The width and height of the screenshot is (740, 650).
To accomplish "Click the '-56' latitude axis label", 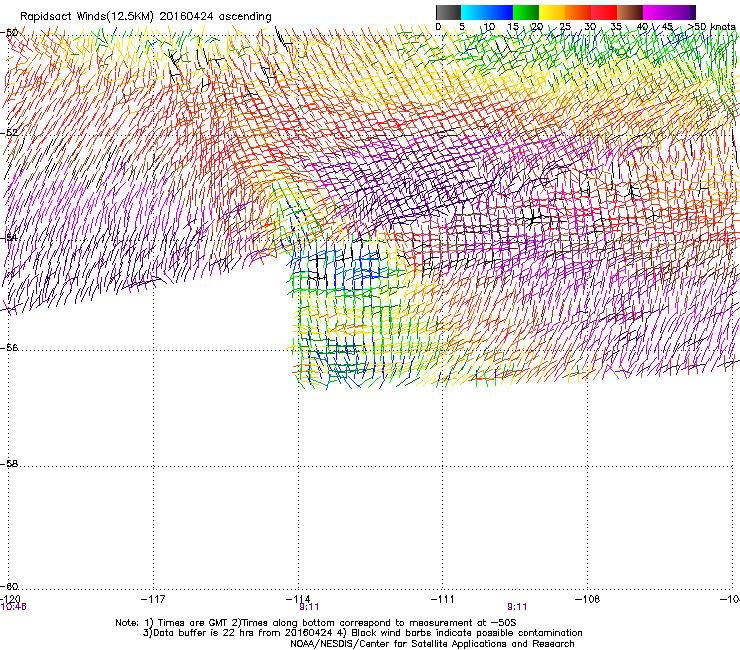I will click(x=9, y=347).
